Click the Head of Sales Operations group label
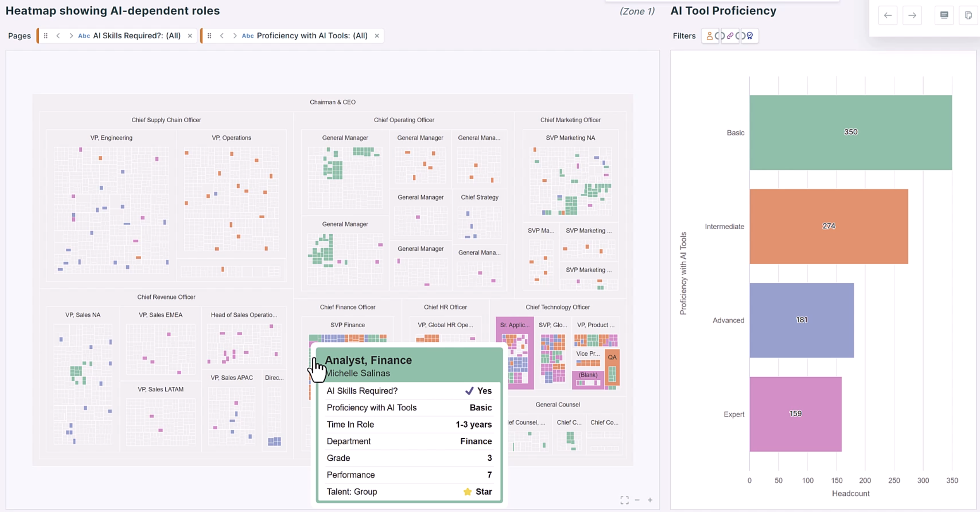 244,315
